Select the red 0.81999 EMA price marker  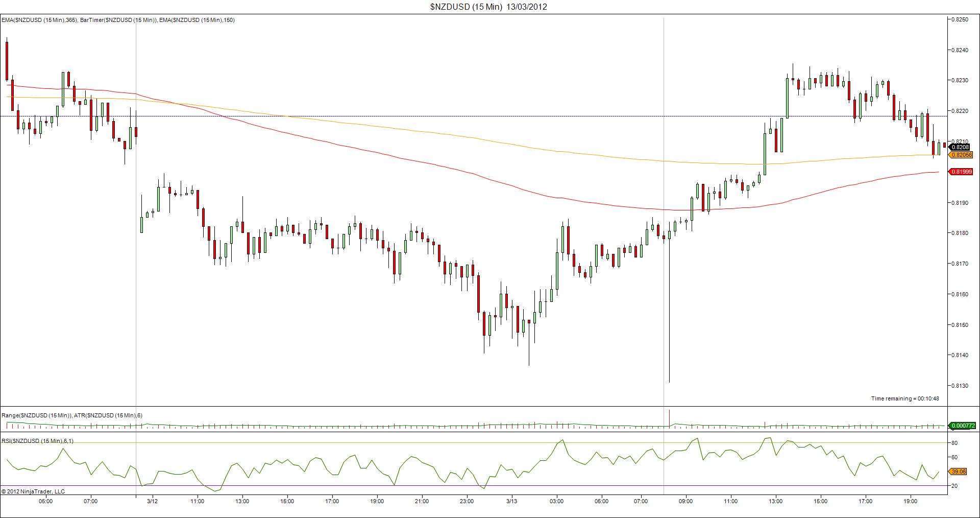coord(962,172)
